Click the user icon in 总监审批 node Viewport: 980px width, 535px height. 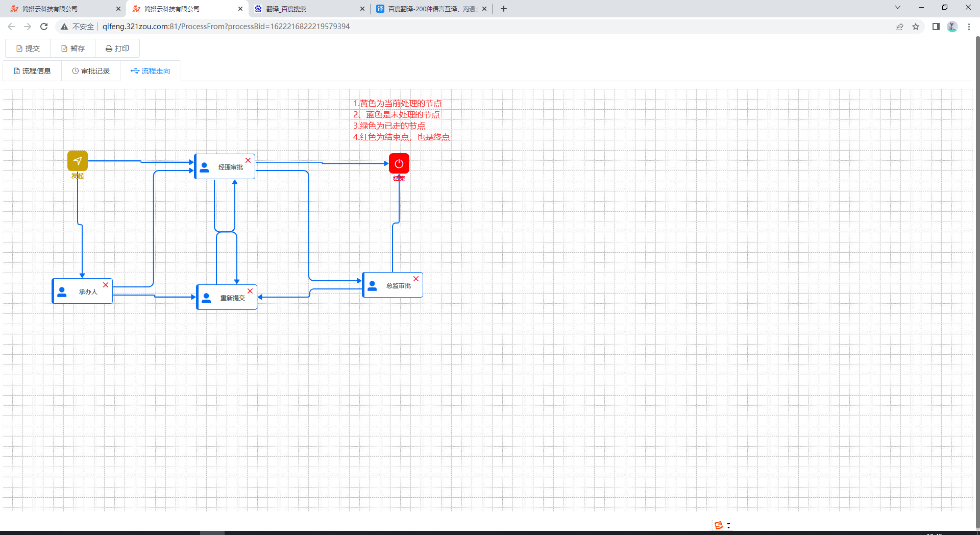pos(372,286)
